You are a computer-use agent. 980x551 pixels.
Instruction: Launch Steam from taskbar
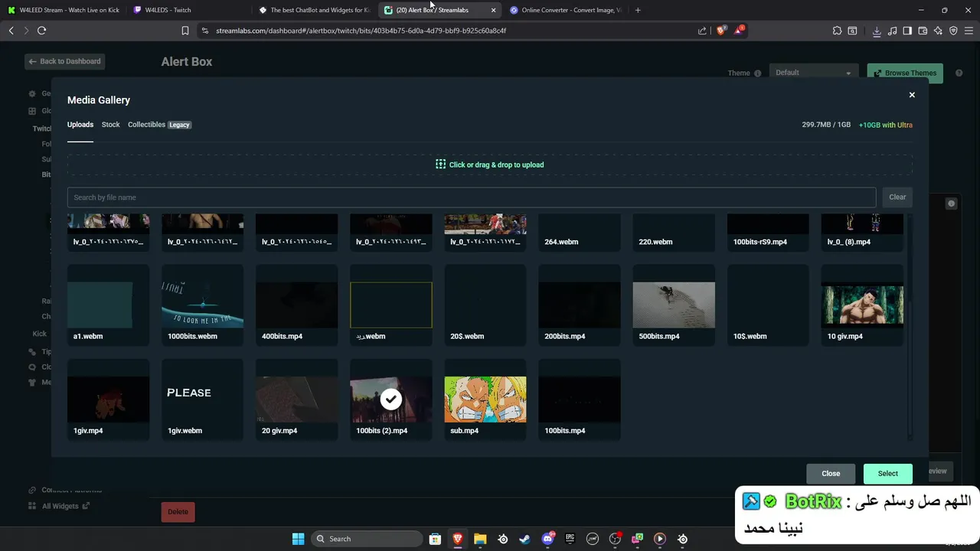(524, 539)
